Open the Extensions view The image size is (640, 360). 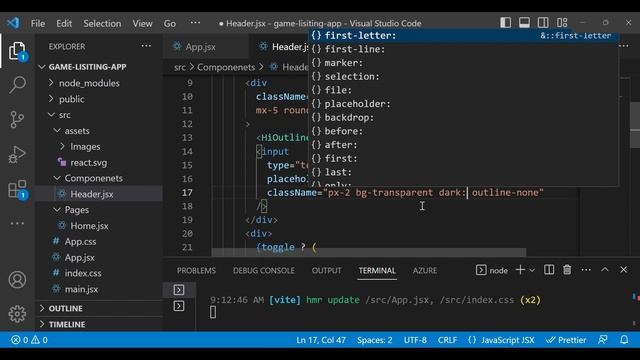pos(18,189)
